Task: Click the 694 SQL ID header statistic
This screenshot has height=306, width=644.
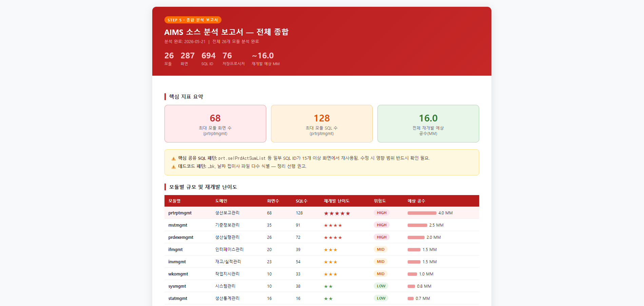Action: (208, 59)
